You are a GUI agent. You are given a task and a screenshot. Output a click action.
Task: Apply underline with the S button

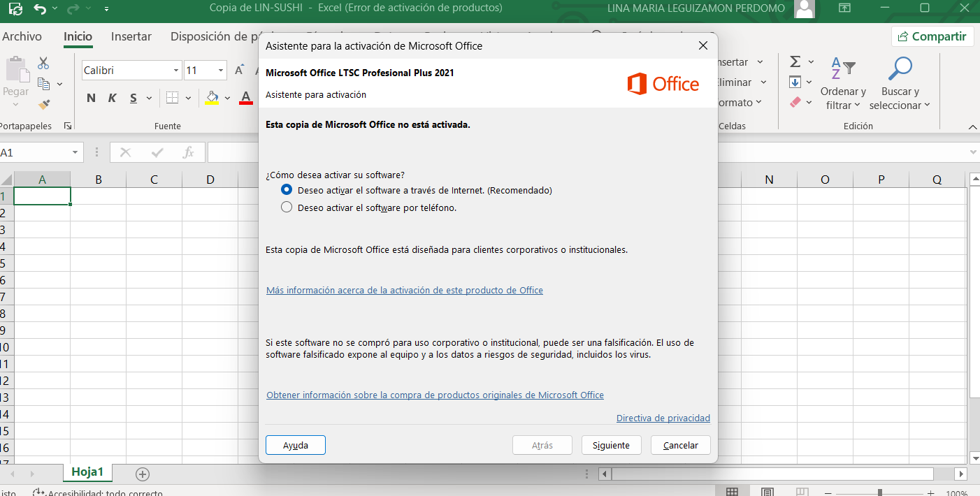click(x=133, y=98)
